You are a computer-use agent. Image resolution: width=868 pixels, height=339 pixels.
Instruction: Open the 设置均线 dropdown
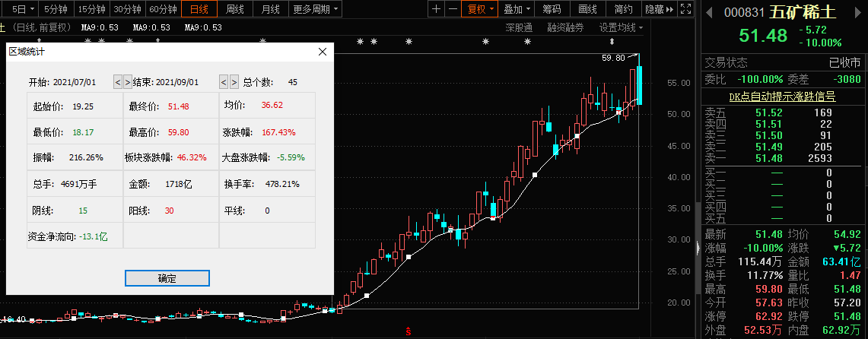tap(620, 27)
